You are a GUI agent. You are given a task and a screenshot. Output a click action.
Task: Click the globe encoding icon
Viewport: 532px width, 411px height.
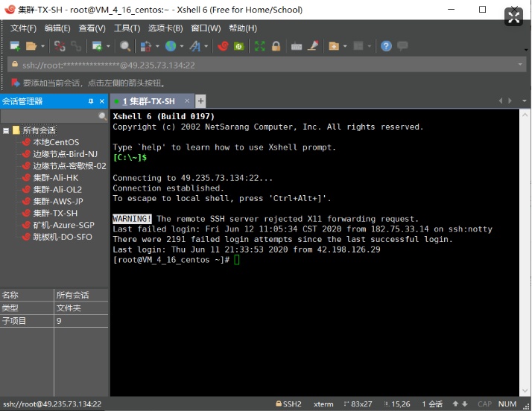click(171, 45)
